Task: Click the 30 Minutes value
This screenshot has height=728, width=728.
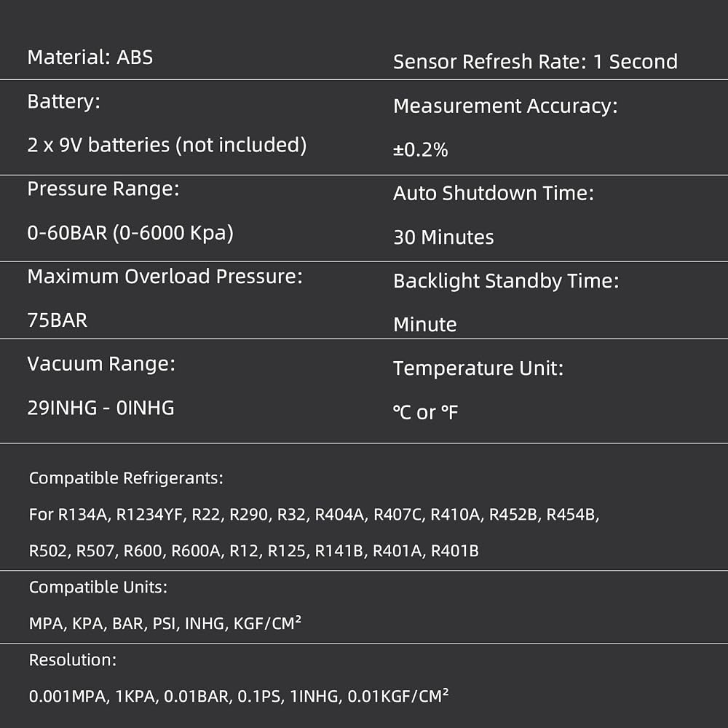Action: pos(443,238)
